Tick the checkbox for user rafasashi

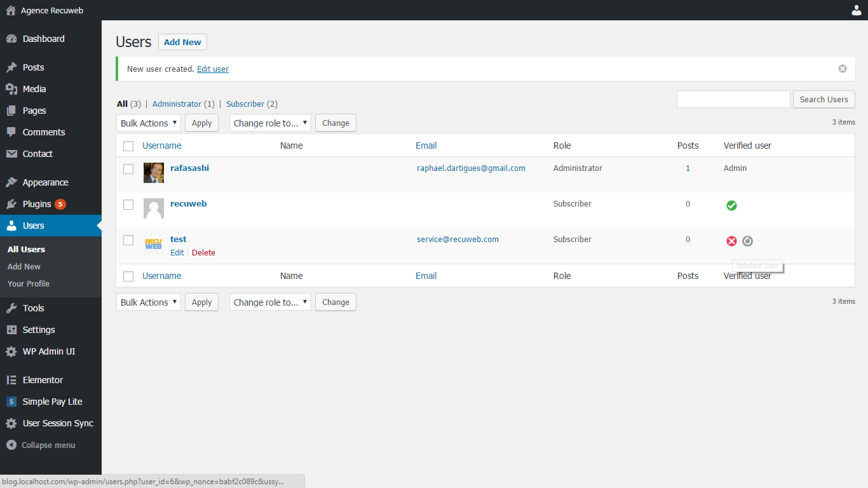pyautogui.click(x=128, y=169)
